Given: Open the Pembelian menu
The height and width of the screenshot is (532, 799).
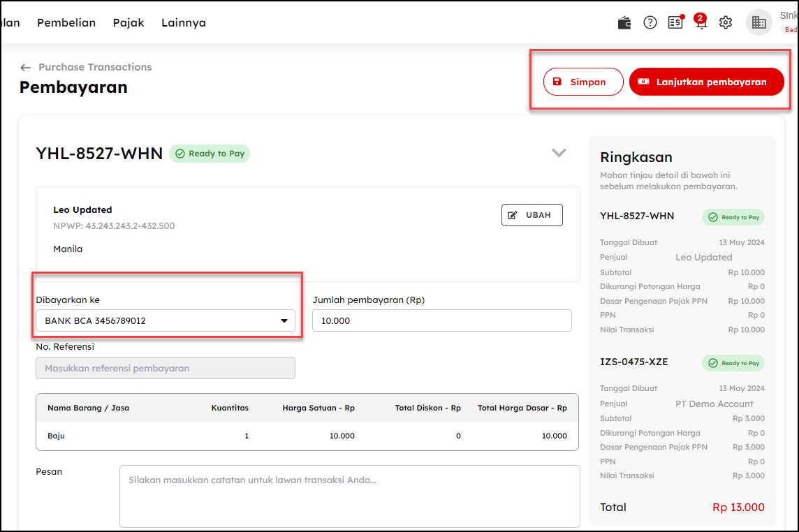Looking at the screenshot, I should [66, 22].
